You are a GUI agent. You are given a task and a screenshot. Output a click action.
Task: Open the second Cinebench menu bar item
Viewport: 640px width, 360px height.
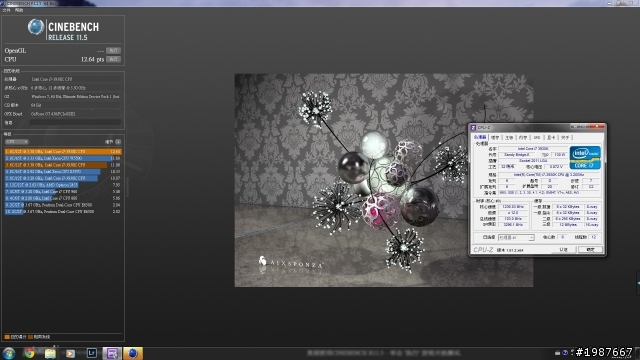[x=19, y=10]
